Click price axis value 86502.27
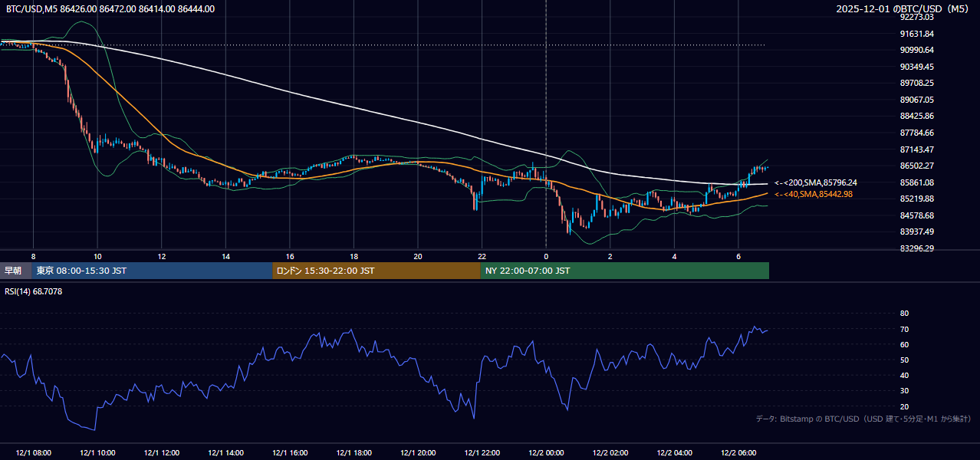 click(x=916, y=166)
